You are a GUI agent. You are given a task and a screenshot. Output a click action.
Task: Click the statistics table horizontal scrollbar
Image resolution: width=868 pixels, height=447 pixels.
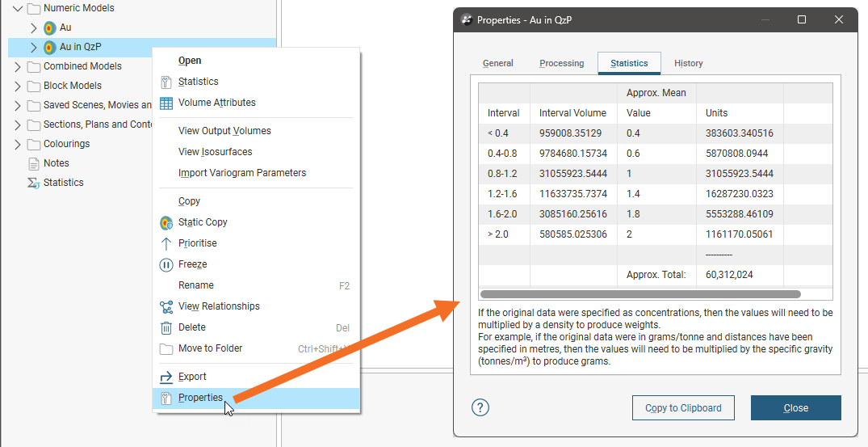tap(640, 295)
